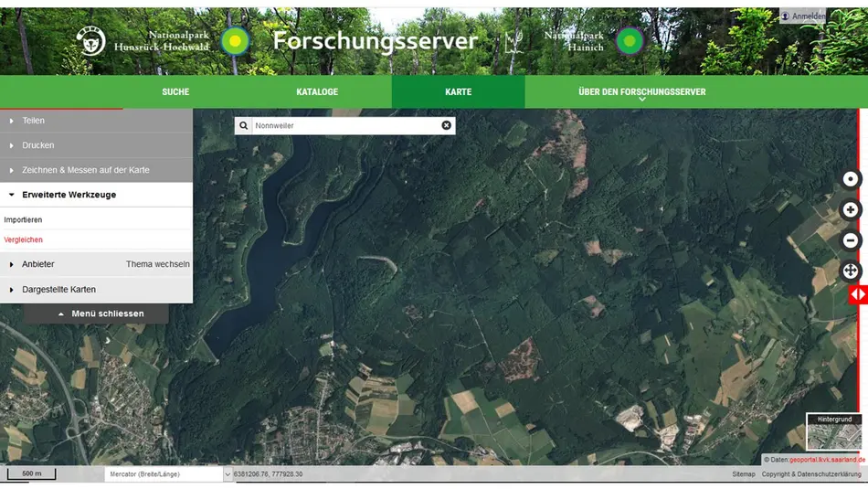Click the full extent arrows icon
Image resolution: width=868 pixels, height=489 pixels.
(851, 271)
